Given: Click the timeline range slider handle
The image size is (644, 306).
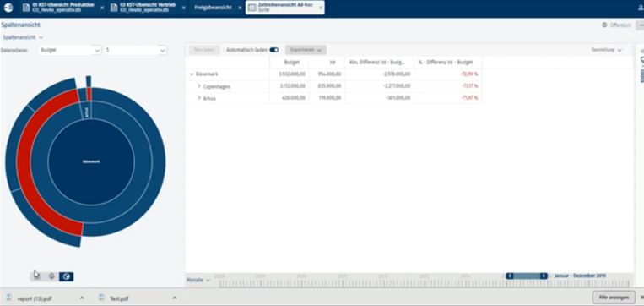Looking at the screenshot, I should click(527, 276).
